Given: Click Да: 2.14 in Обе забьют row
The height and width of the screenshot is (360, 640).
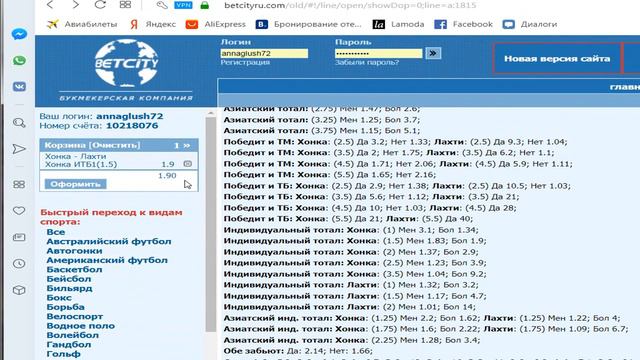Looking at the screenshot, I should 305,351.
